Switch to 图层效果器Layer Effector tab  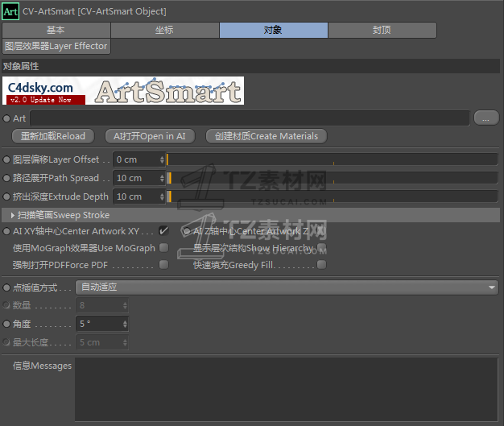56,46
